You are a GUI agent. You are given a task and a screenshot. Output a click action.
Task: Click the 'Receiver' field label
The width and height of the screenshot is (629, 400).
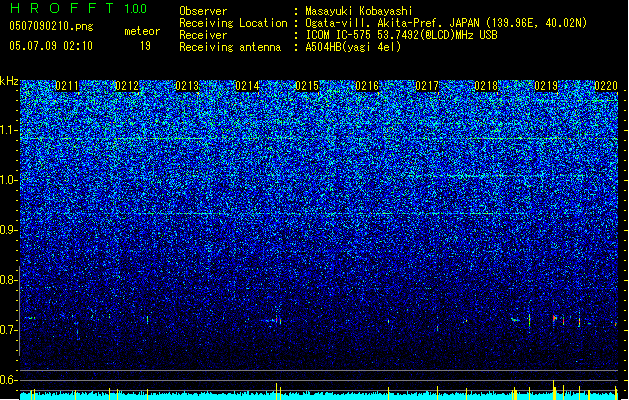[x=203, y=35]
